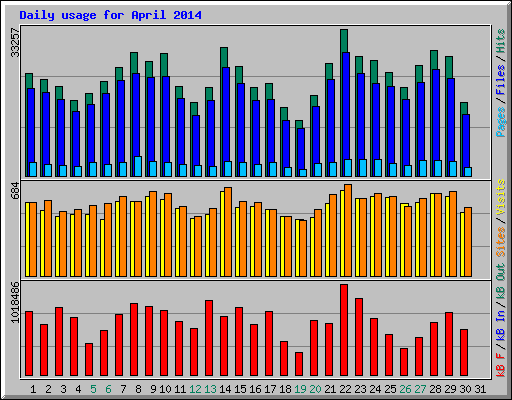Select the red kB F bar for day 1
The image size is (512, 400).
pyautogui.click(x=29, y=344)
